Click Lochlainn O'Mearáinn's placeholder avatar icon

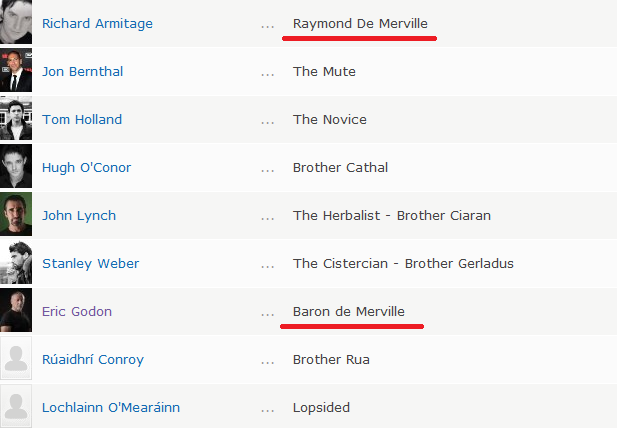pos(16,406)
